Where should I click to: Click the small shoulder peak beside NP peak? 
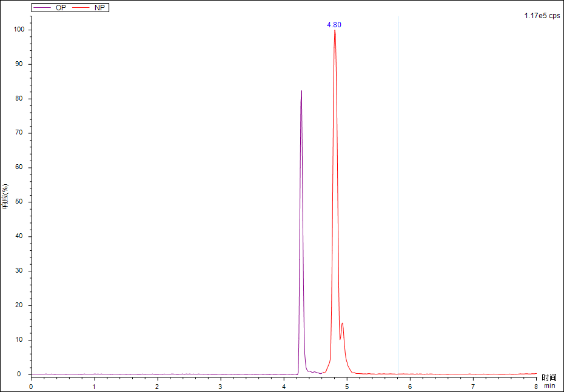pyautogui.click(x=343, y=324)
